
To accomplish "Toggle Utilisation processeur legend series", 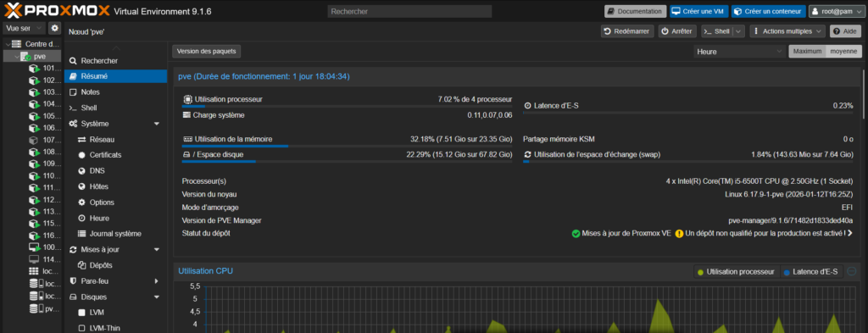I will tap(737, 272).
